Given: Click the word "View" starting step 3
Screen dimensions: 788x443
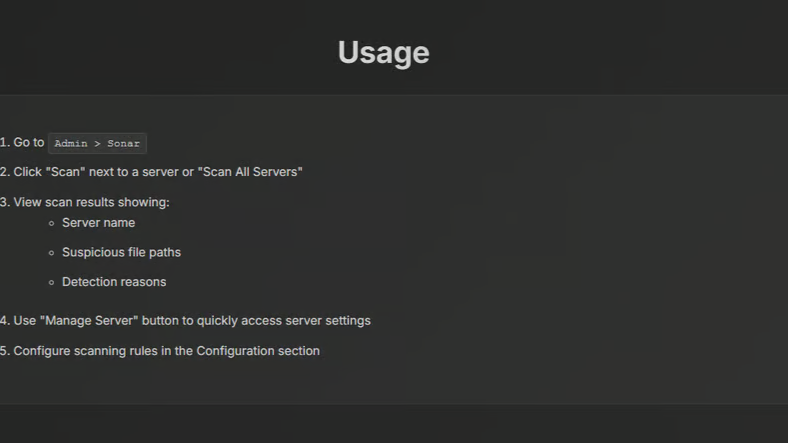Looking at the screenshot, I should [x=28, y=202].
